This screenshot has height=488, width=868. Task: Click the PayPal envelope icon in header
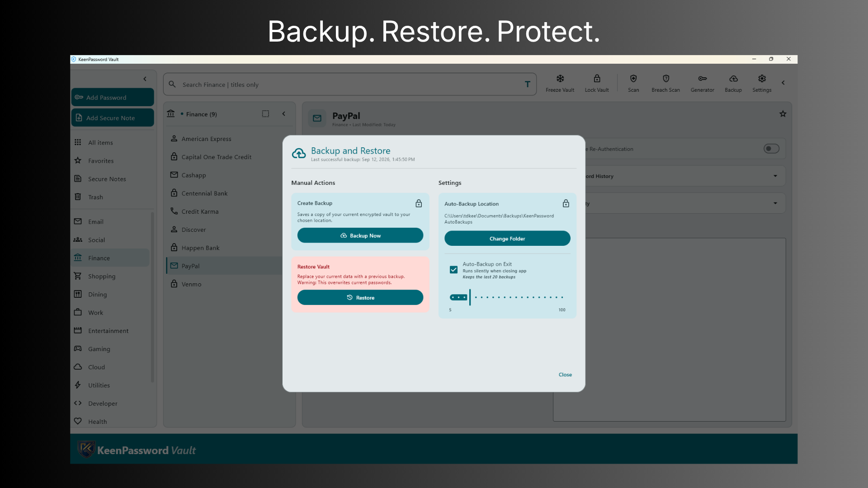(x=317, y=118)
